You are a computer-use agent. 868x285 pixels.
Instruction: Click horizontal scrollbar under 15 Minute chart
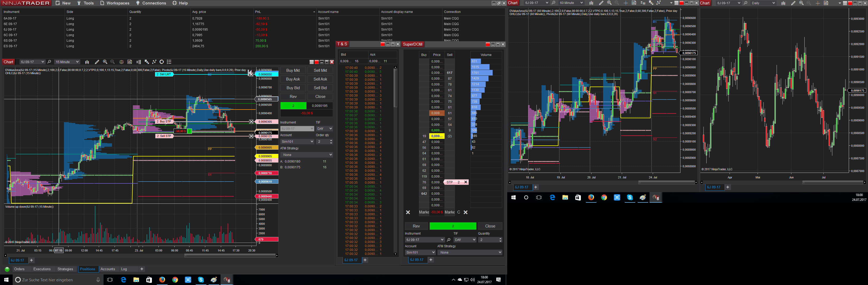[230, 256]
